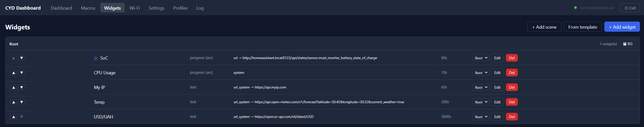Edit the USD/UAH widget
Image resolution: width=644 pixels, height=127 pixels.
coord(497,117)
